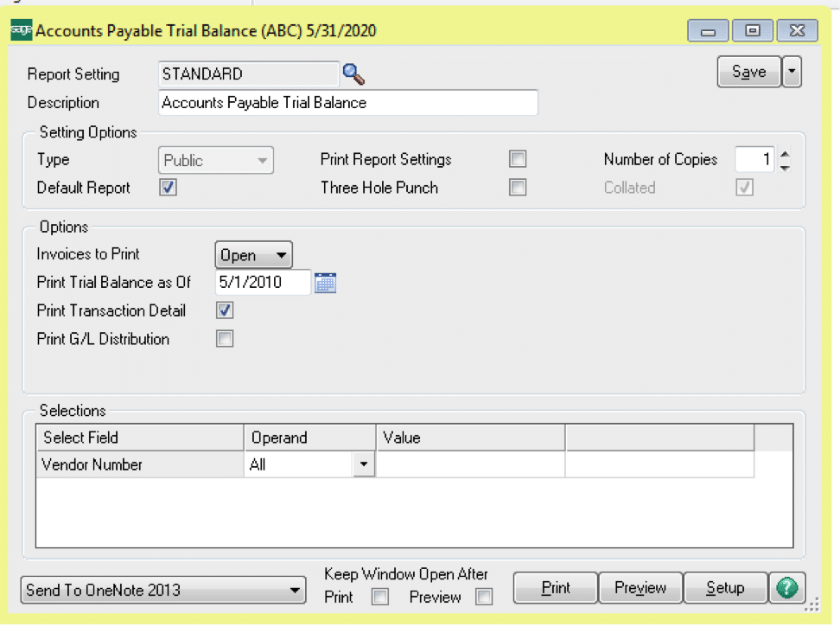Enable the Print Report Settings checkbox
This screenshot has height=633, width=840.
[518, 159]
